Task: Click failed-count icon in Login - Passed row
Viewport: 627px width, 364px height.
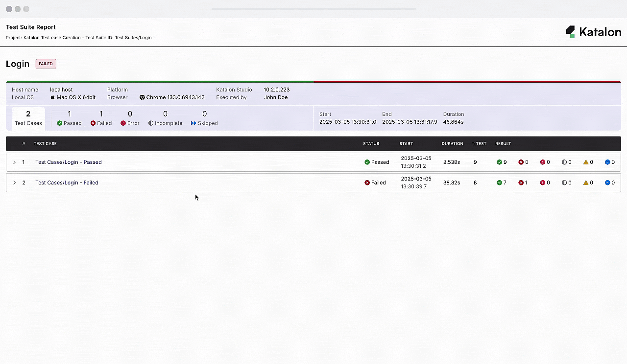Action: click(x=521, y=162)
